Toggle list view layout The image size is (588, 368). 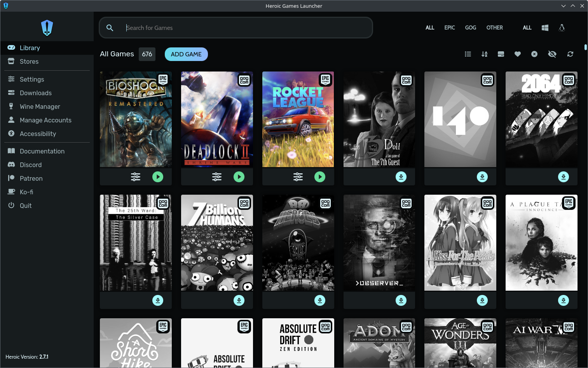[468, 54]
